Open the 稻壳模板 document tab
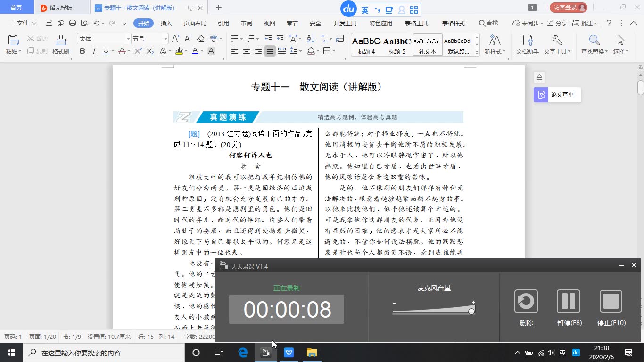The width and height of the screenshot is (644, 362). click(61, 8)
